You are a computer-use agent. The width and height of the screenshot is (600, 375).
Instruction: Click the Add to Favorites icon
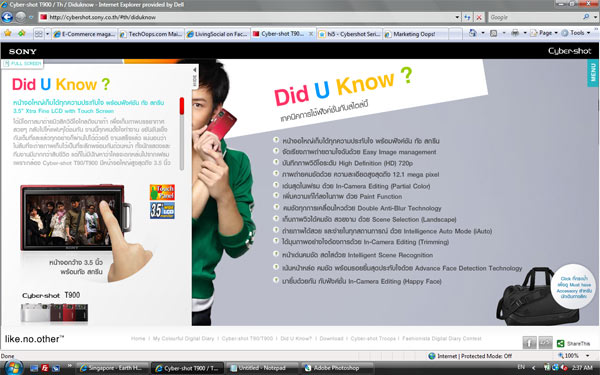click(x=21, y=33)
